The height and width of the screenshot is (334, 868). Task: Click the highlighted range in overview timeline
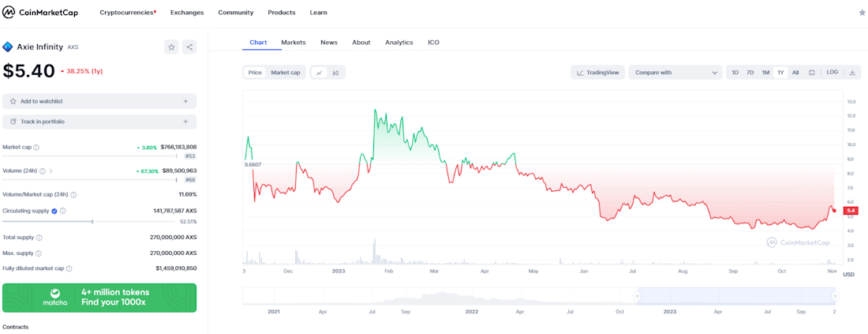[736, 296]
